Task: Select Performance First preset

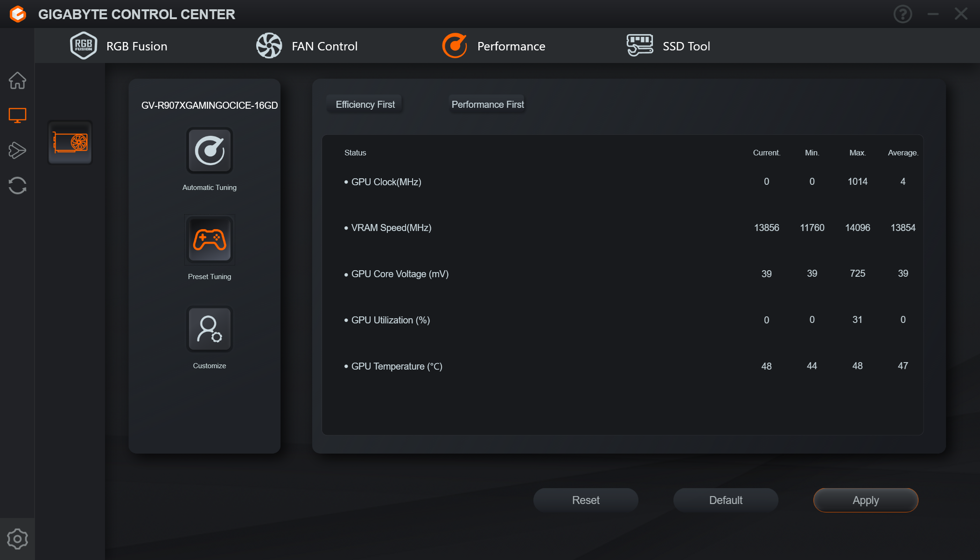Action: [488, 105]
